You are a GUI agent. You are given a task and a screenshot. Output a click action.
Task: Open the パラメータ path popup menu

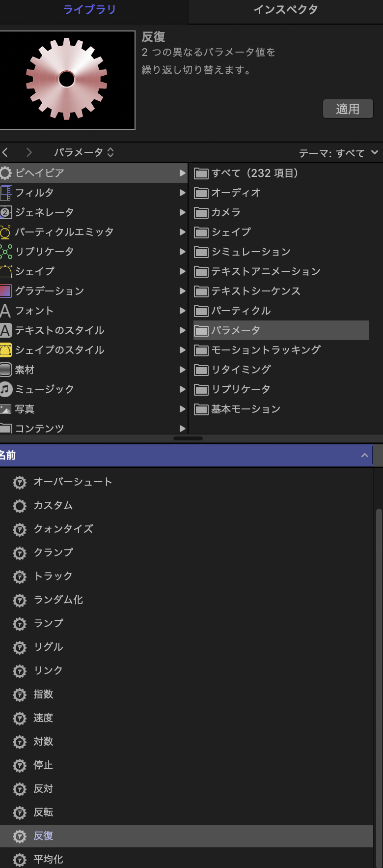[x=83, y=152]
